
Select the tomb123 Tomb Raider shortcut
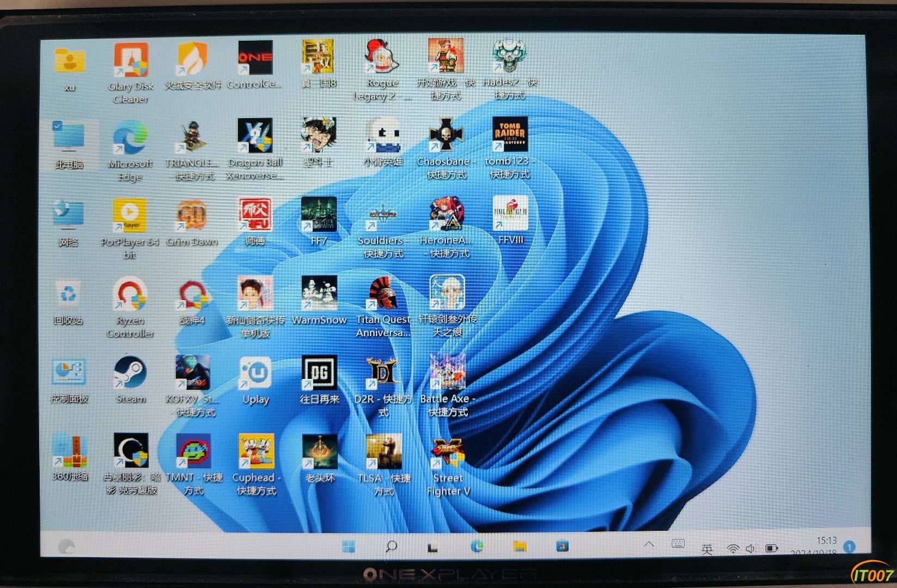point(509,134)
